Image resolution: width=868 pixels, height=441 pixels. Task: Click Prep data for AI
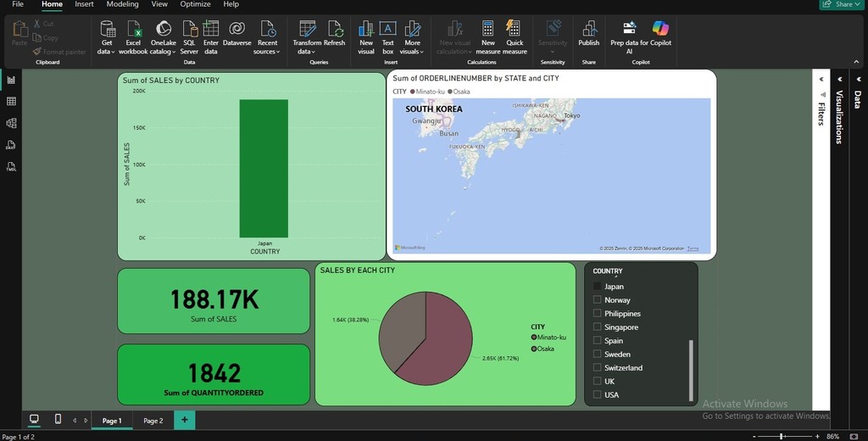pyautogui.click(x=630, y=37)
